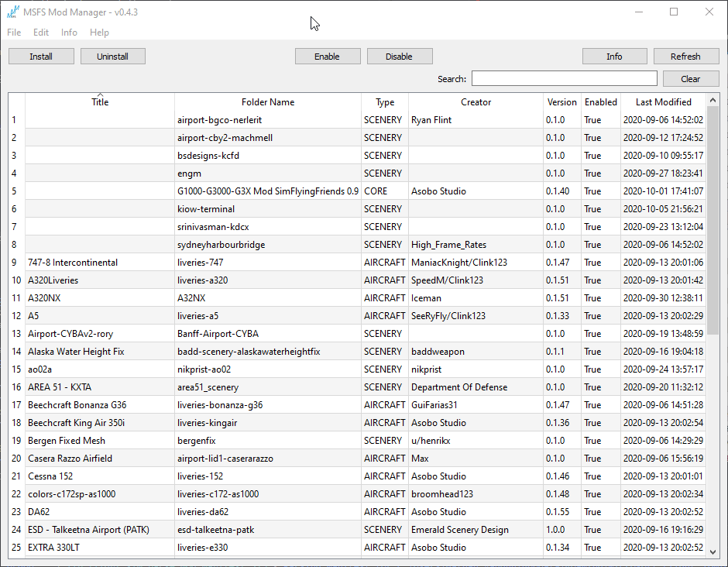The image size is (728, 567).
Task: Select the EXTRA 330LT title
Action: (x=100, y=547)
